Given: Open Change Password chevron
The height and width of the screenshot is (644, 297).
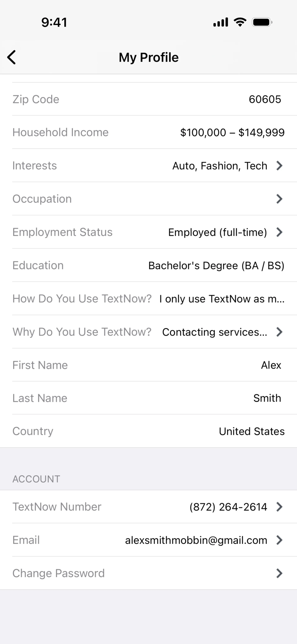Looking at the screenshot, I should pos(279,573).
